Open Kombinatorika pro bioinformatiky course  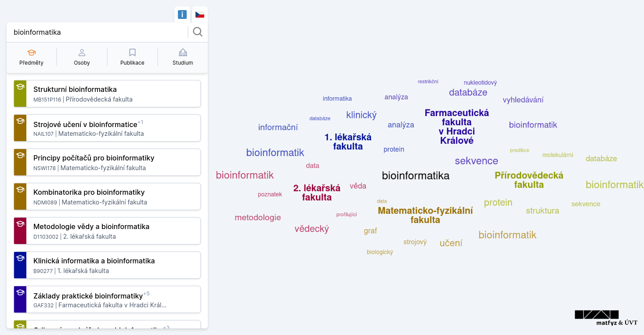[107, 197]
